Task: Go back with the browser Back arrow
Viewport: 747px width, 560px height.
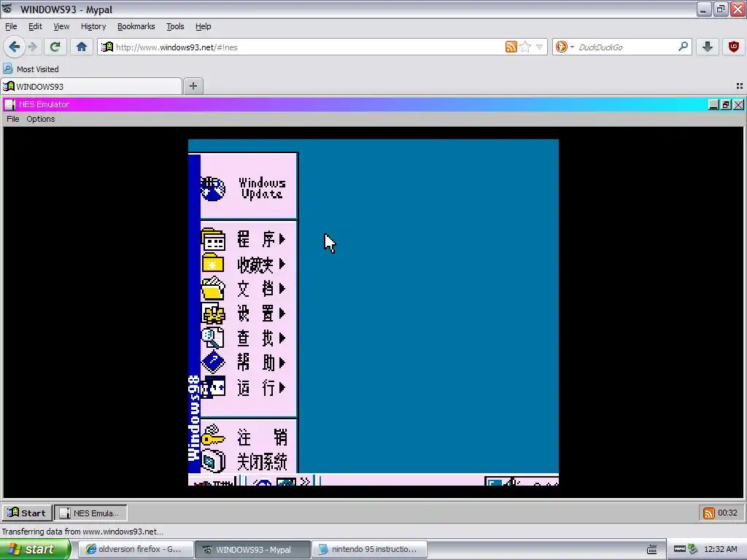Action: (14, 47)
